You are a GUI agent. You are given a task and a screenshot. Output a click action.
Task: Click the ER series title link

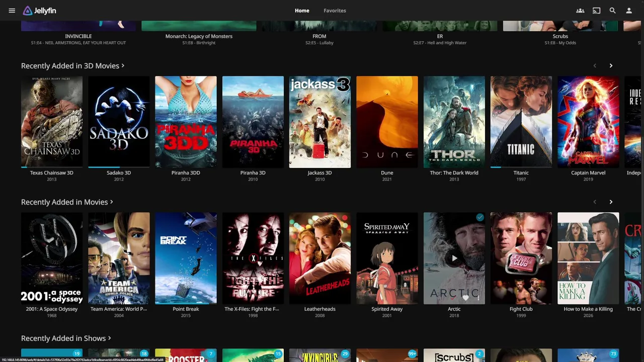click(x=440, y=36)
